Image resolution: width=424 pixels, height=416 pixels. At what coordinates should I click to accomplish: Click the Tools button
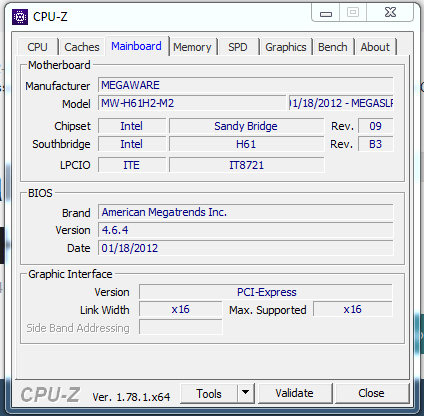point(209,394)
